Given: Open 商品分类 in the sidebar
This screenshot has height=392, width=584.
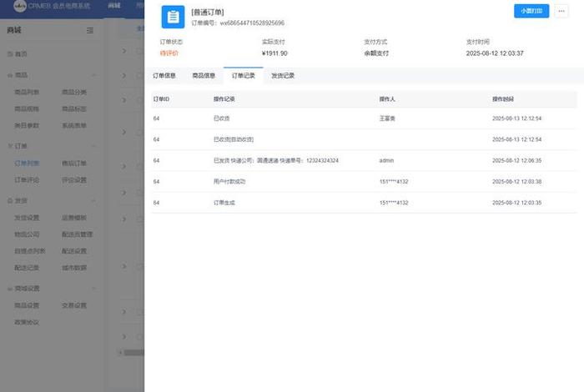Looking at the screenshot, I should click(74, 93).
